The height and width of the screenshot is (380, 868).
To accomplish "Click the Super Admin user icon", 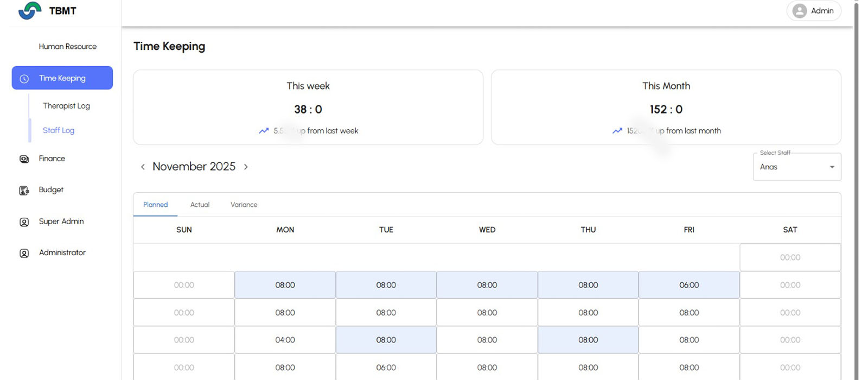I will pos(24,222).
